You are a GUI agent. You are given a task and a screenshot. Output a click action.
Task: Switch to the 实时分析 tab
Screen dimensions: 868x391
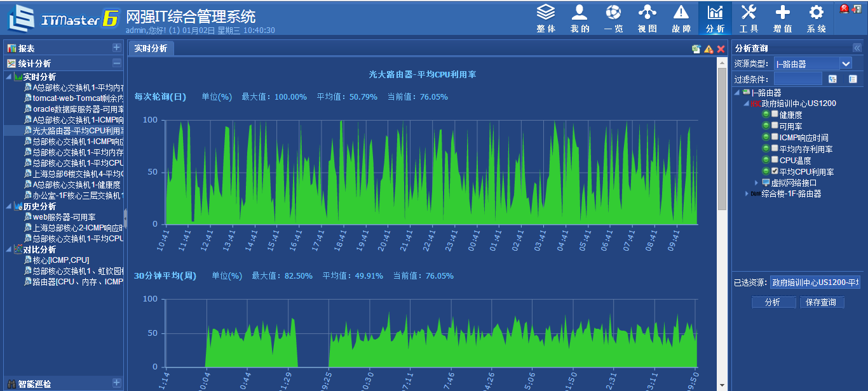click(x=151, y=48)
